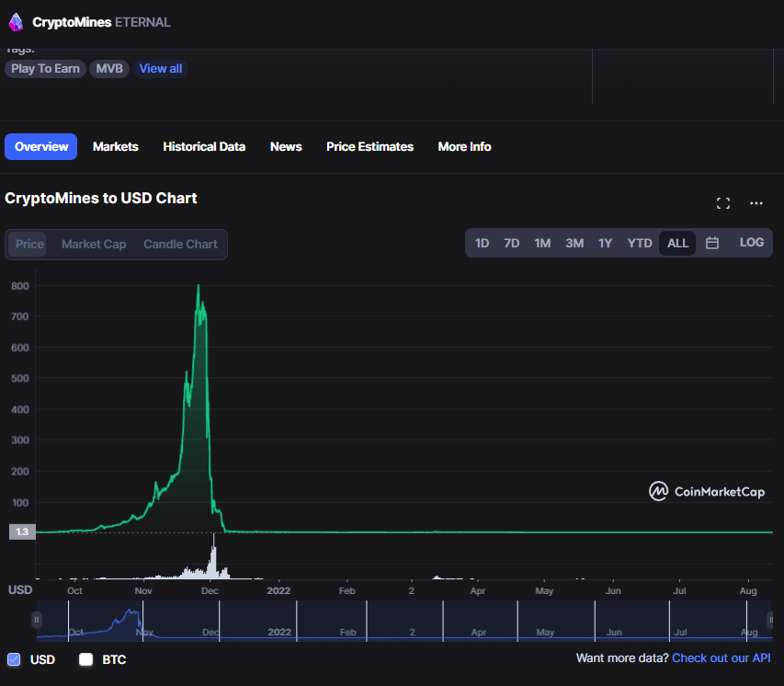Switch to Candle Chart view
This screenshot has height=686, width=784.
180,245
